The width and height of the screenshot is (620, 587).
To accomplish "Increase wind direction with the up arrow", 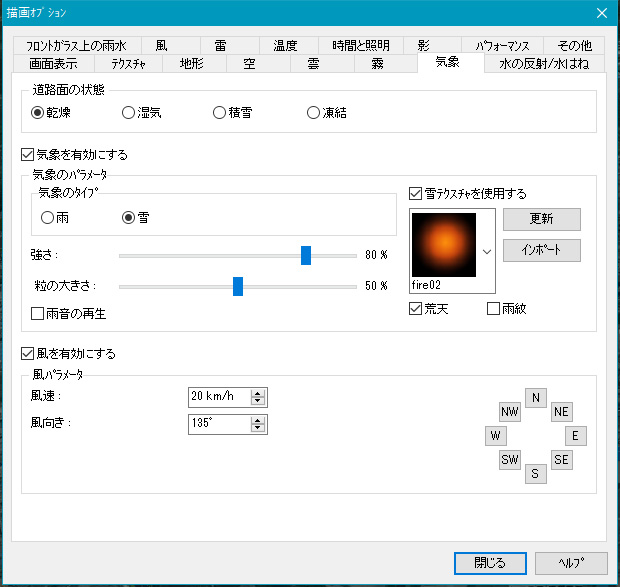I will coord(258,420).
